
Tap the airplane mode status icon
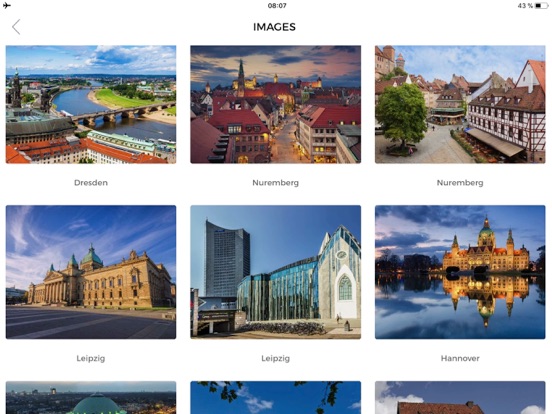pos(7,5)
